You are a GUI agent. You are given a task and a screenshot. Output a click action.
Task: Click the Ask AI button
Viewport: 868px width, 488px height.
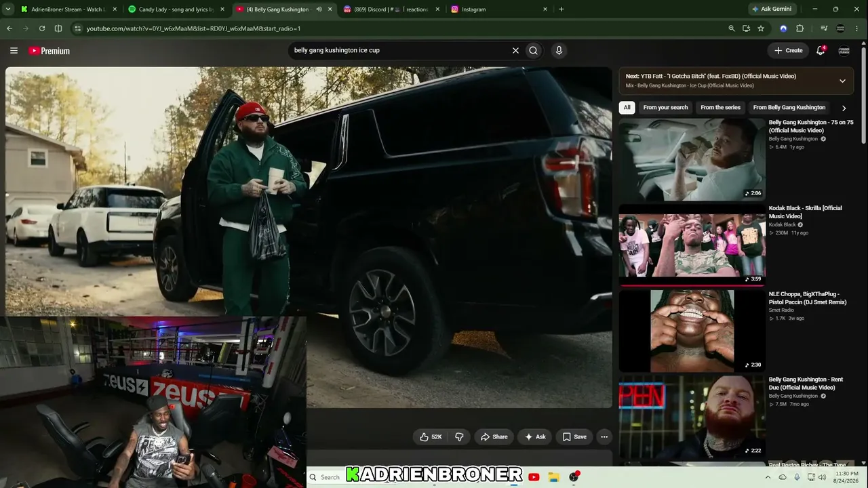point(535,437)
